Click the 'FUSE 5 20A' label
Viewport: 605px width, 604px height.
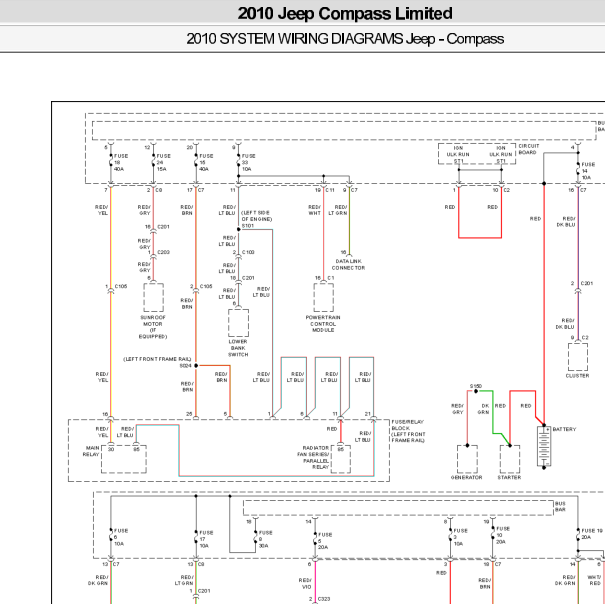click(x=325, y=541)
